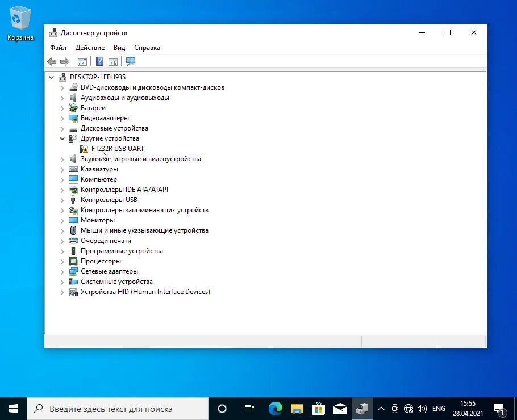Select Компьютер tree item
Viewport: 517px width, 420px height.
click(99, 179)
